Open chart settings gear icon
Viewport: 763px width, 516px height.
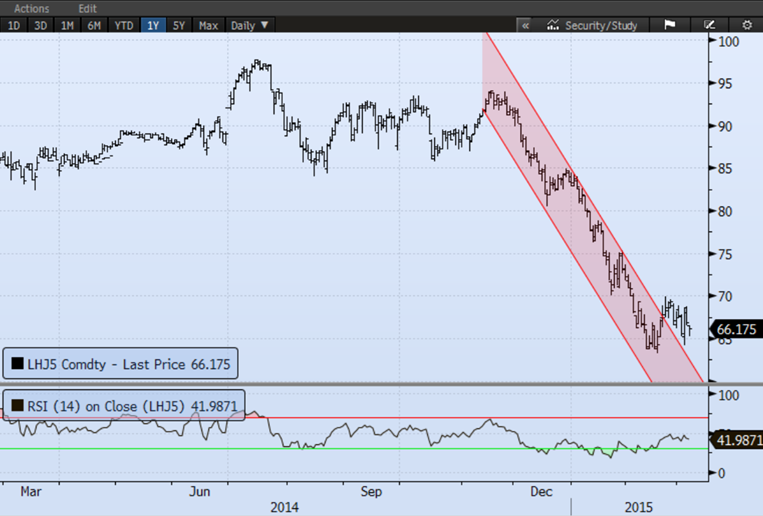coord(746,25)
